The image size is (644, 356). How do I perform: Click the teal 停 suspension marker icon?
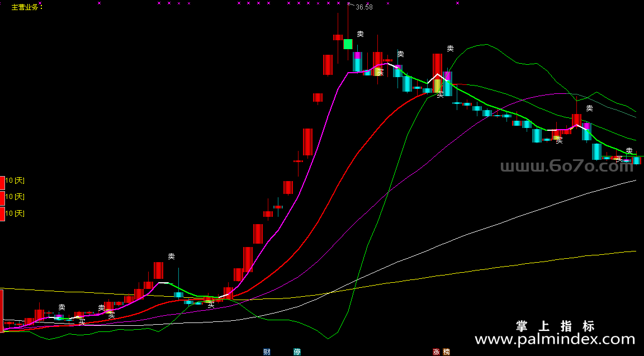(297, 352)
